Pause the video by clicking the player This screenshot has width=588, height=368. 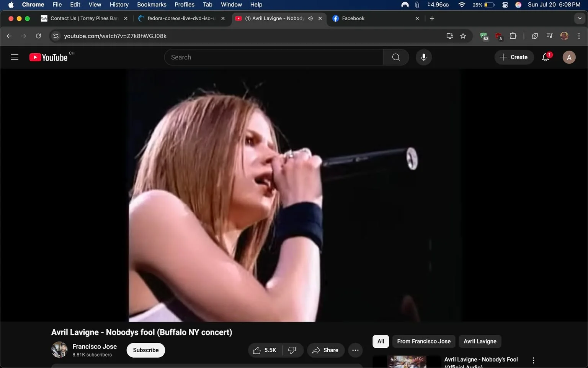point(294,195)
